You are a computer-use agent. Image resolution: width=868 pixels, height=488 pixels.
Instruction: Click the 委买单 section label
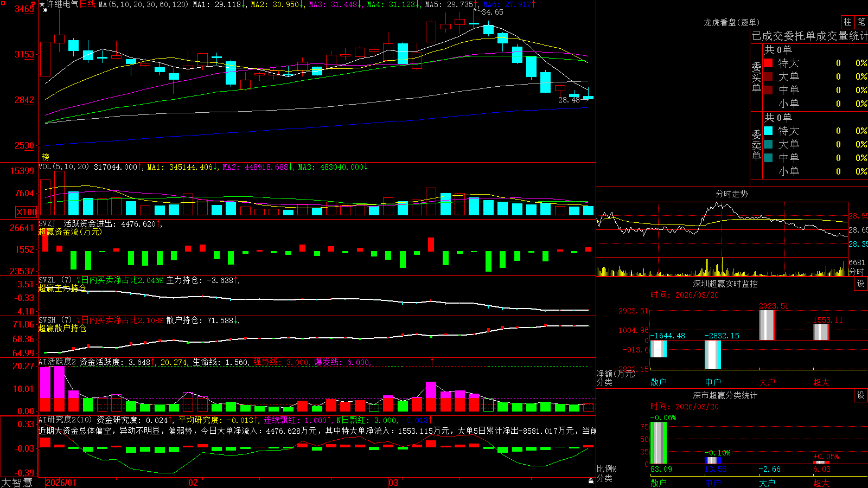(x=756, y=77)
